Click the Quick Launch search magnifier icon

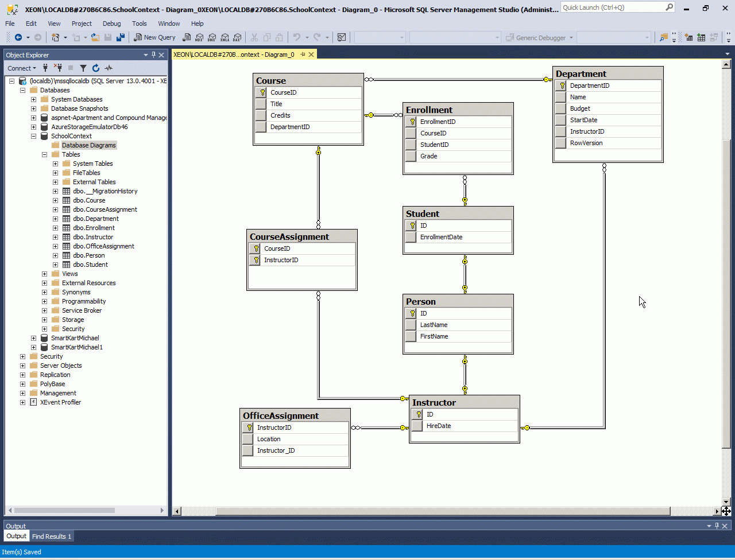(x=669, y=7)
